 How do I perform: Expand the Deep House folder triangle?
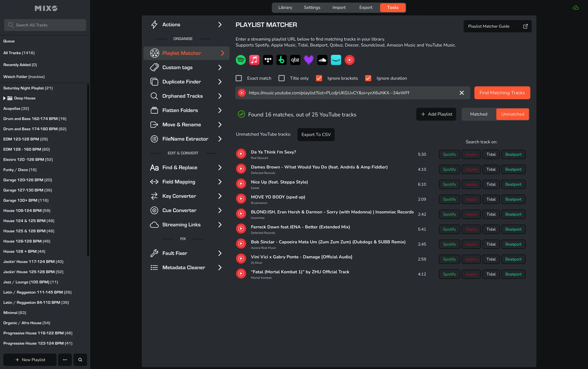(x=4, y=98)
